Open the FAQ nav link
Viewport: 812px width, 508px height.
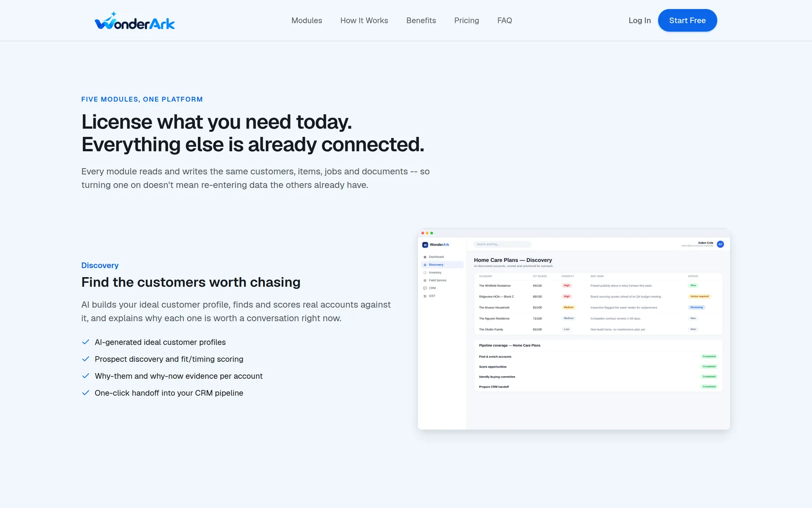[504, 20]
